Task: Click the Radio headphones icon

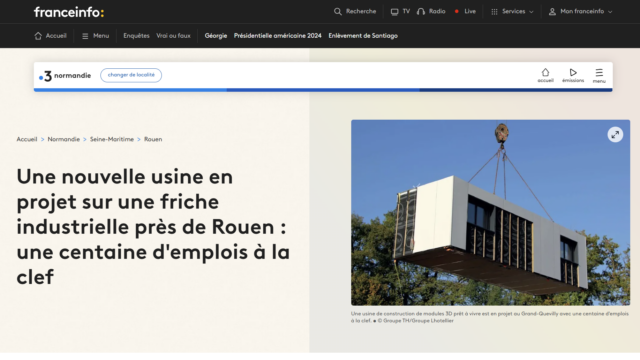Action: pos(421,11)
